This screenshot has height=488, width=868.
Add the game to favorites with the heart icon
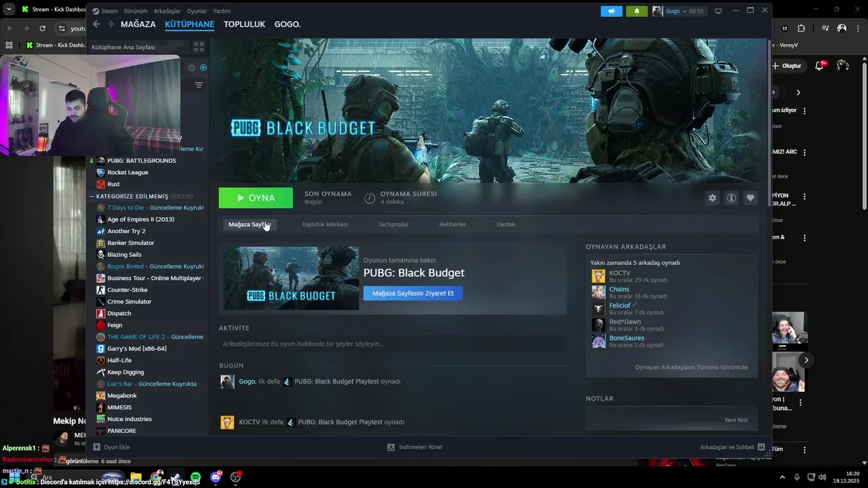click(750, 198)
